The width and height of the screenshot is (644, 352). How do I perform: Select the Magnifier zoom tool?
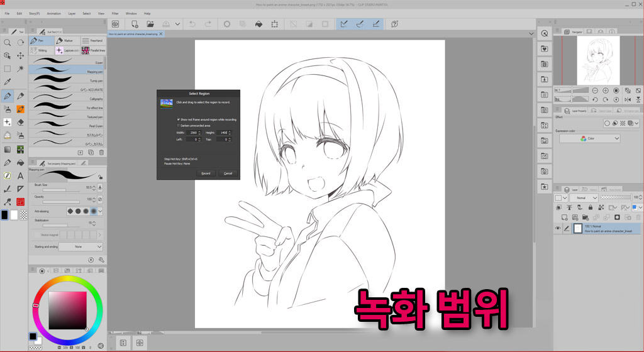click(x=7, y=42)
